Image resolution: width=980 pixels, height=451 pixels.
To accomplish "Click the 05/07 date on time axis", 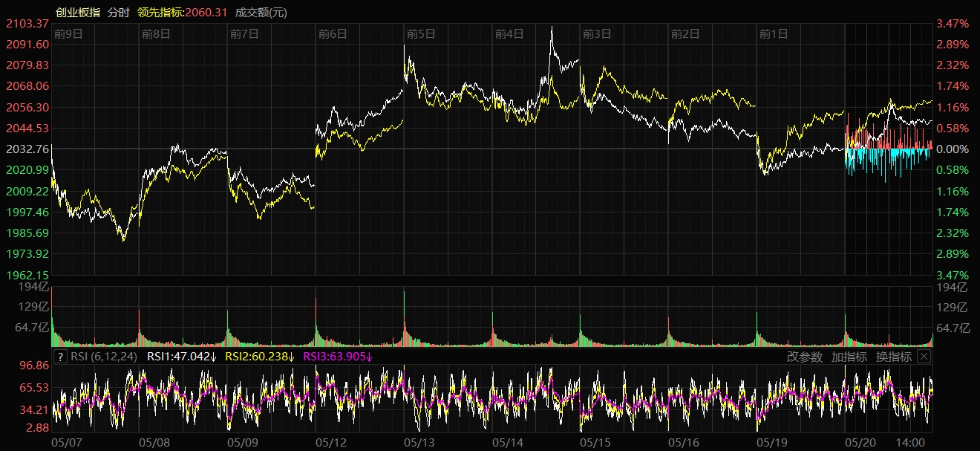I will pyautogui.click(x=67, y=442).
